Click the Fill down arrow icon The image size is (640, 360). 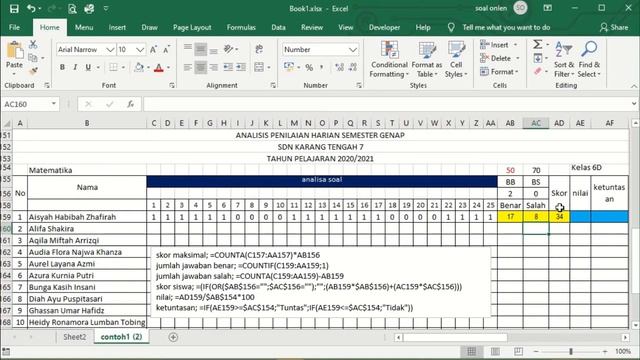[x=538, y=58]
